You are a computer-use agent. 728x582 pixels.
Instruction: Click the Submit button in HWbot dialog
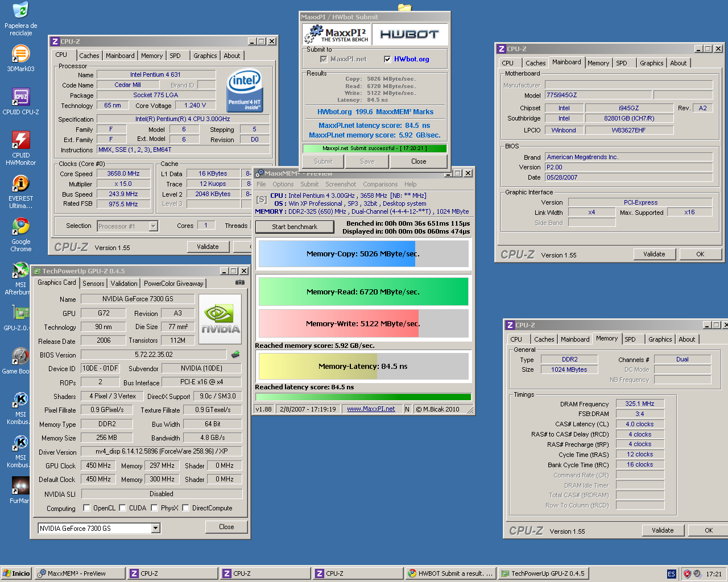click(323, 161)
